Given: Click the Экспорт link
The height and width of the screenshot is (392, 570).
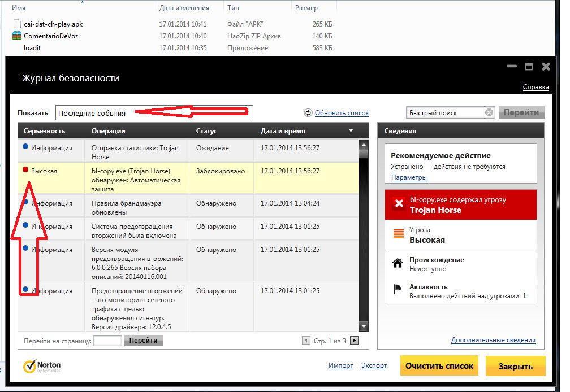Looking at the screenshot, I should (x=374, y=365).
